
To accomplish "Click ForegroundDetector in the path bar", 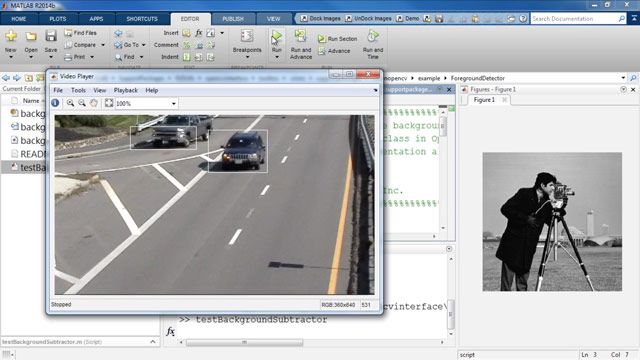I will tap(478, 78).
